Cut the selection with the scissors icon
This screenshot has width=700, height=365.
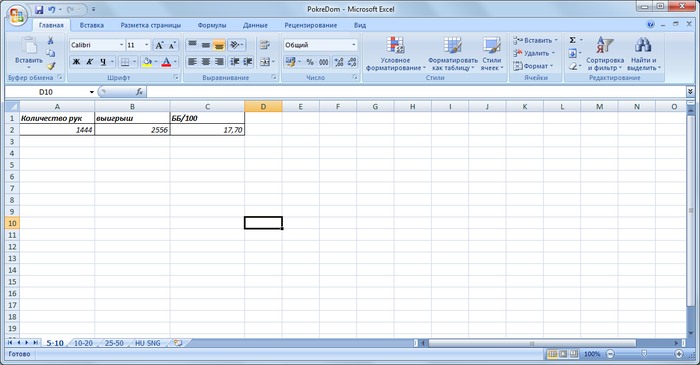coord(50,41)
